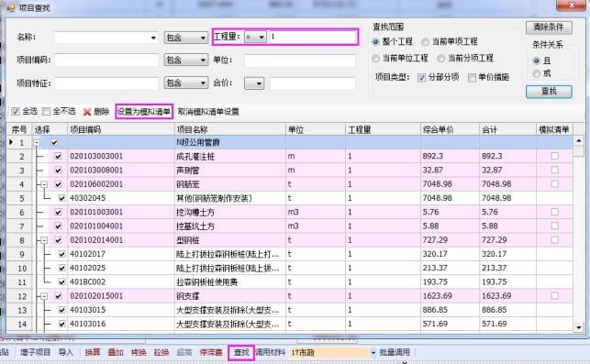
Task: Collapse the N段公用管廊 tree node
Action: pos(37,142)
